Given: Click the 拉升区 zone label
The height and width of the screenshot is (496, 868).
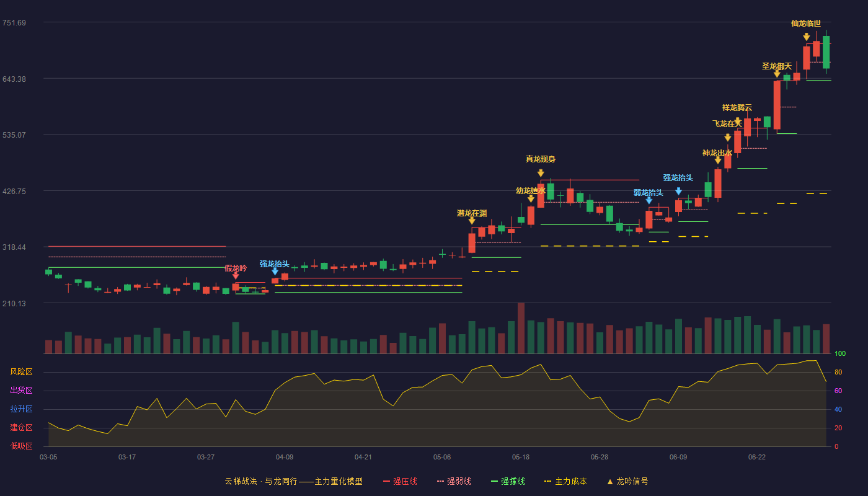Looking at the screenshot, I should tap(21, 409).
